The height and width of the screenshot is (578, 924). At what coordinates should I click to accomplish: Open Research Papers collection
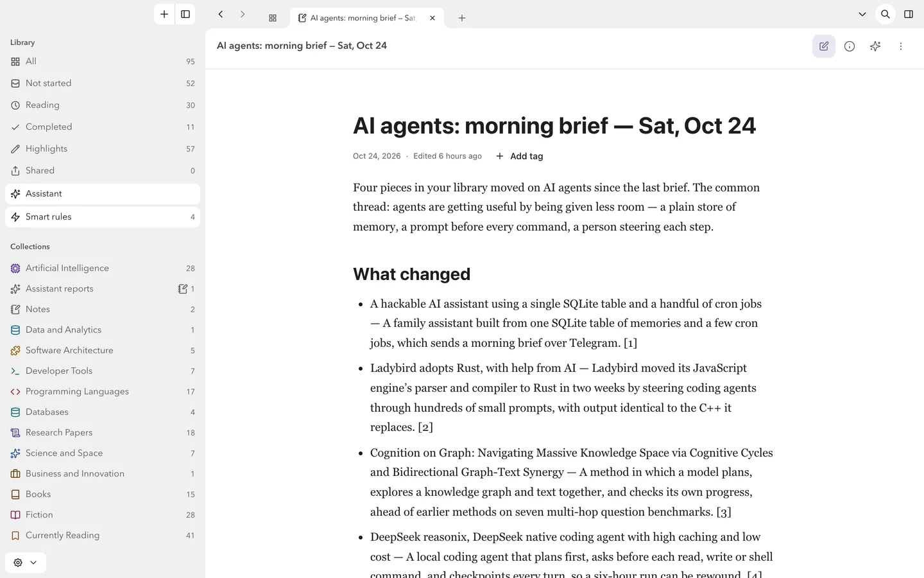[103, 433]
